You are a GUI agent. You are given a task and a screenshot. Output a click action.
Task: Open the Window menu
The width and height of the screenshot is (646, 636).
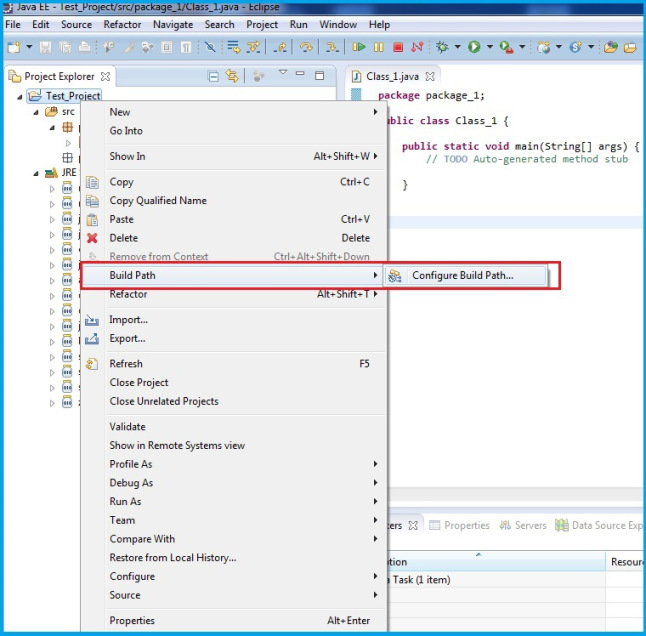coord(338,25)
